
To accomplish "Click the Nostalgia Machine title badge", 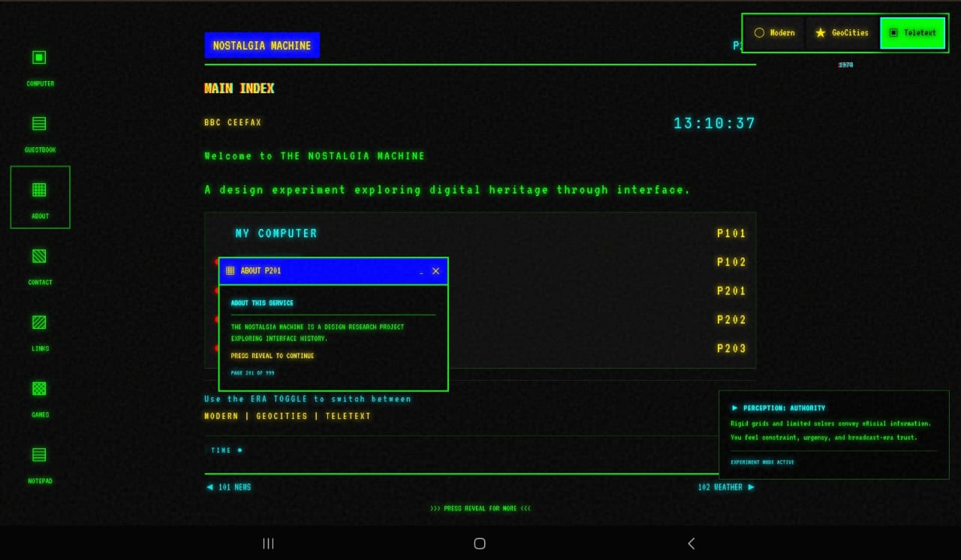I will point(262,45).
